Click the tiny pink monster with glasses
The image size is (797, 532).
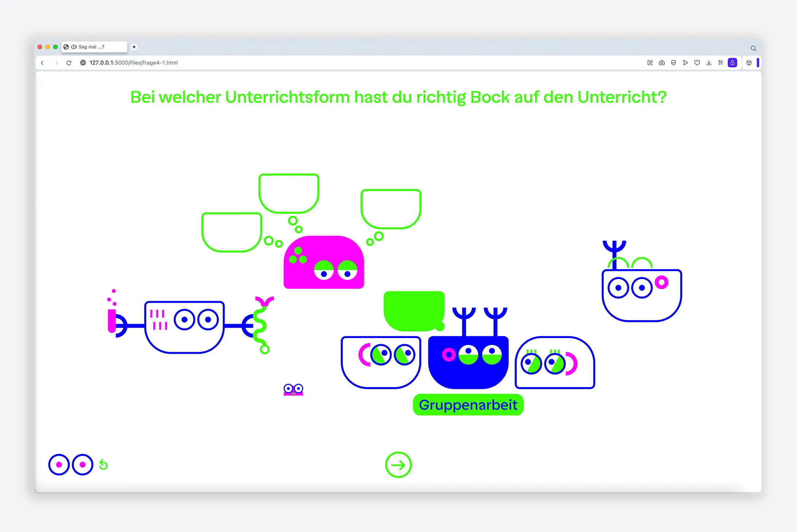coord(293,389)
